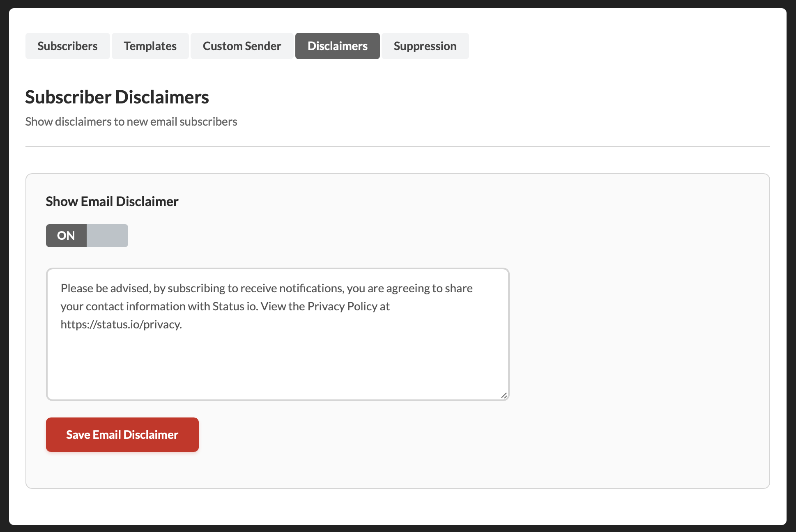Select the active Disclaimers tab

[x=337, y=46]
